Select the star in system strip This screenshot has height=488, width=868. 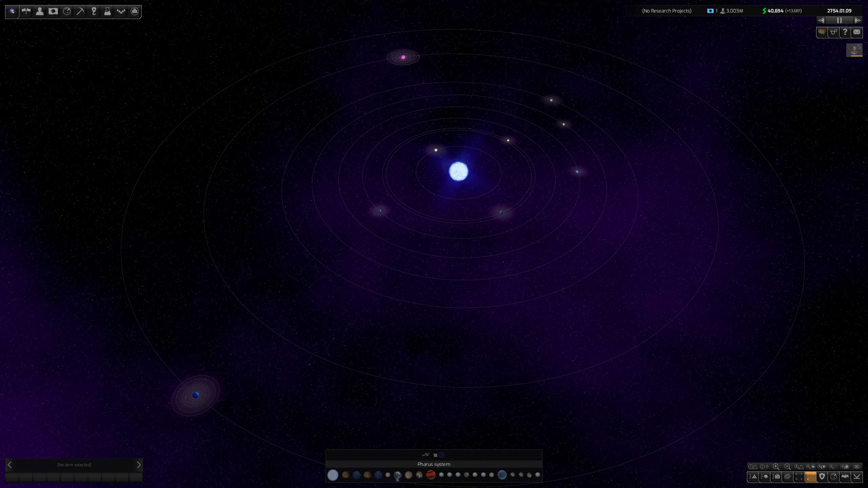333,475
